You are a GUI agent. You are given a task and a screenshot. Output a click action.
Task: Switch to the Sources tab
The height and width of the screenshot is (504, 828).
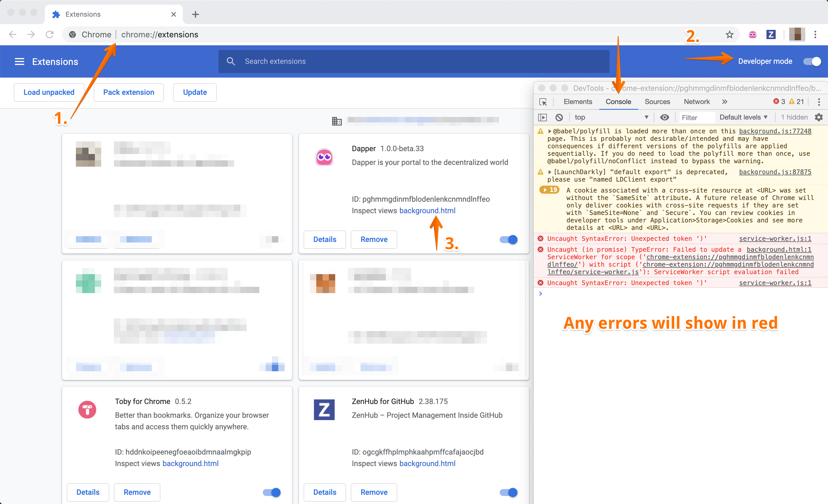[657, 102]
